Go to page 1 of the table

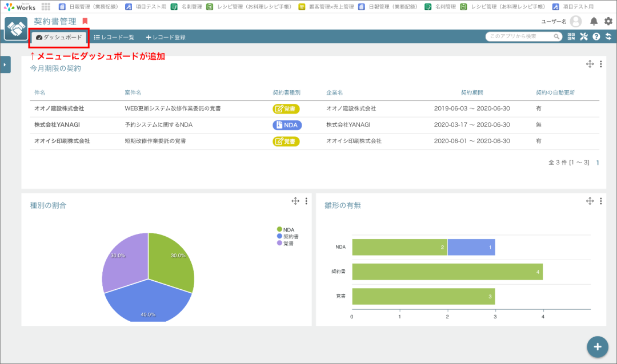pyautogui.click(x=598, y=163)
